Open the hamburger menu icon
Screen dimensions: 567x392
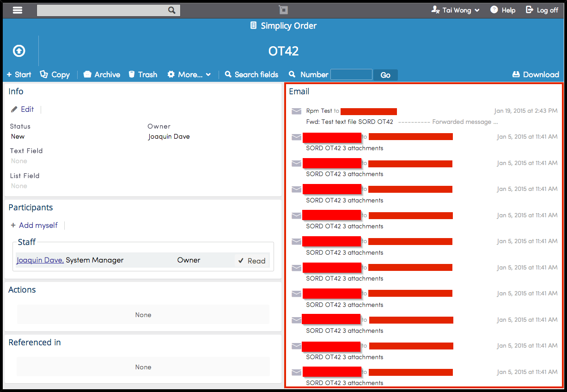click(x=18, y=10)
